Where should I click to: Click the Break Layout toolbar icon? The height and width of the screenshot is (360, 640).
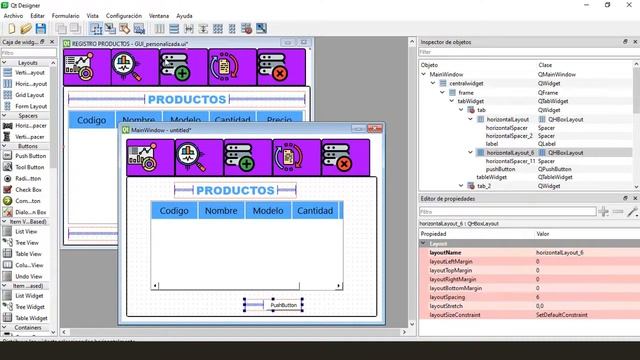[247, 29]
